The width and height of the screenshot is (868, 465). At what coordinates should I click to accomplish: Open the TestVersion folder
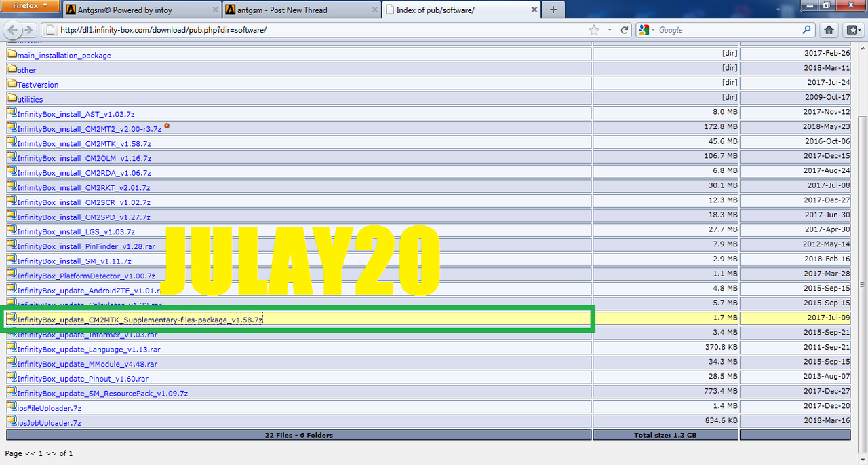pyautogui.click(x=37, y=85)
